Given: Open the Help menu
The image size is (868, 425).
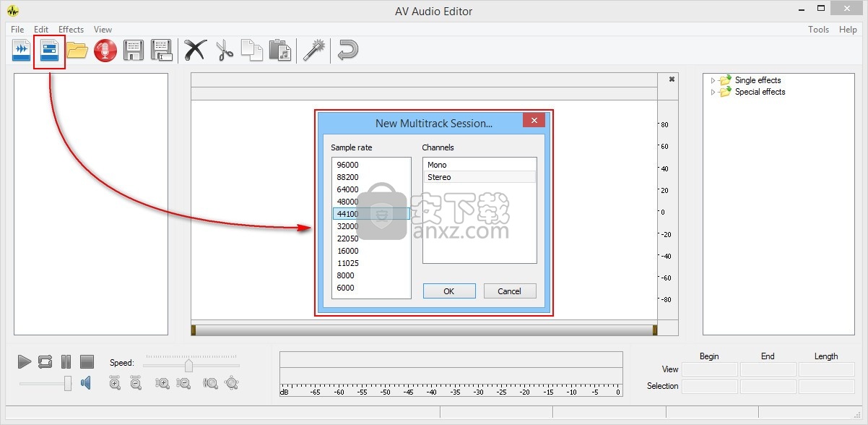Looking at the screenshot, I should pos(848,30).
